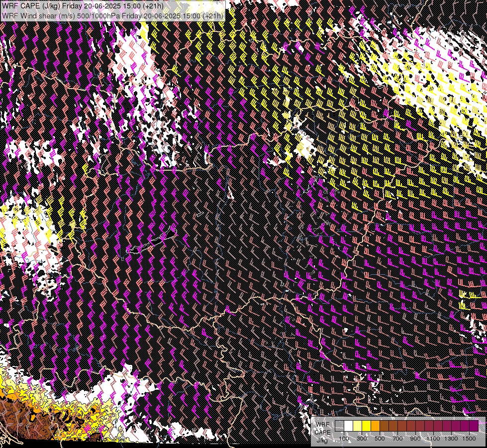
Task: Click the 300 value on the legend
Action: [x=362, y=439]
